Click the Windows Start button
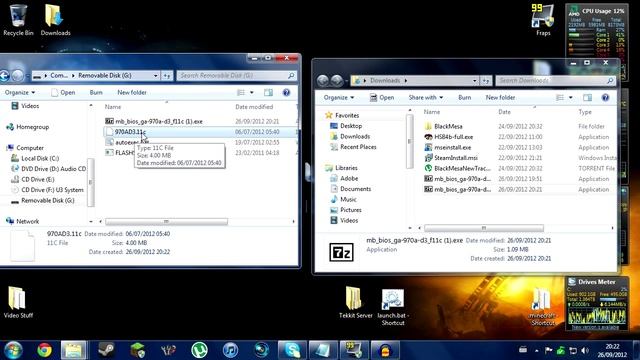This screenshot has width=640, height=360. click(x=13, y=350)
